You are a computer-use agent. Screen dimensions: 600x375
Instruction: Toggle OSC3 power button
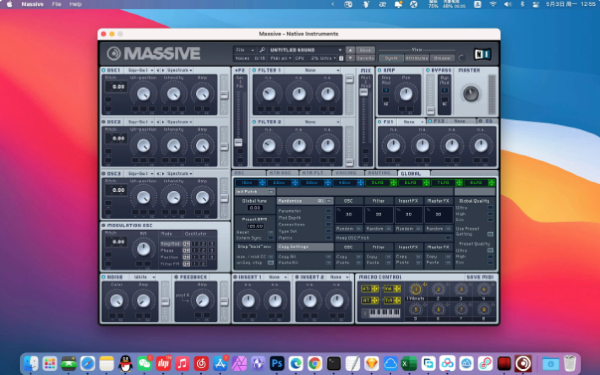click(x=104, y=174)
